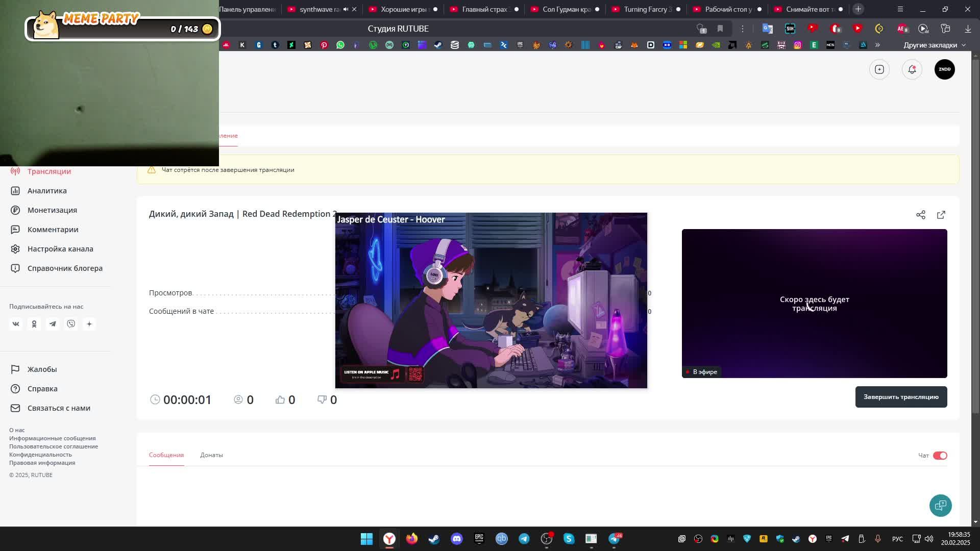The height and width of the screenshot is (551, 980).
Task: Open the Instagram bookmark icon
Action: coord(798,45)
